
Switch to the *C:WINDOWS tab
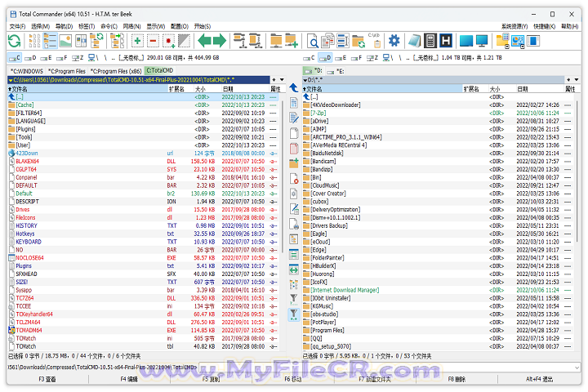pos(27,71)
